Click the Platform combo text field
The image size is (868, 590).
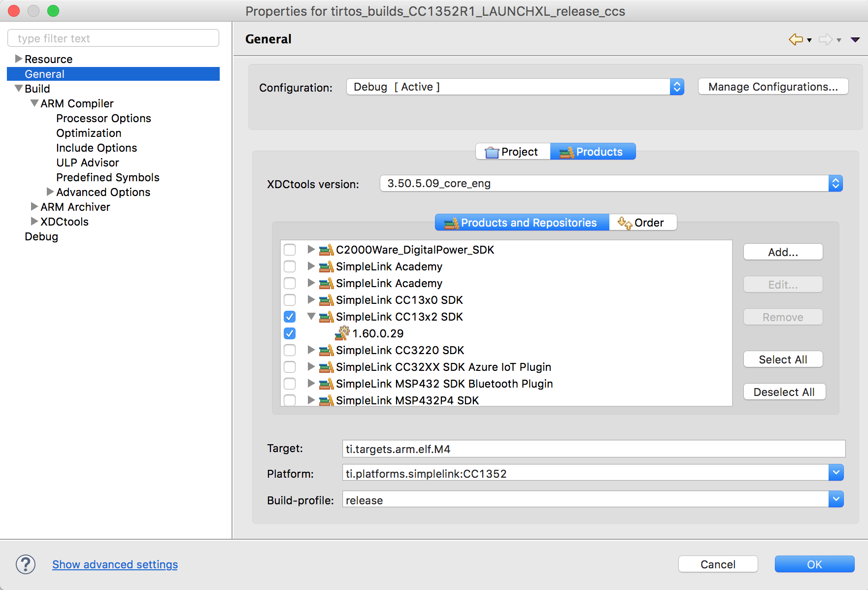tap(585, 473)
